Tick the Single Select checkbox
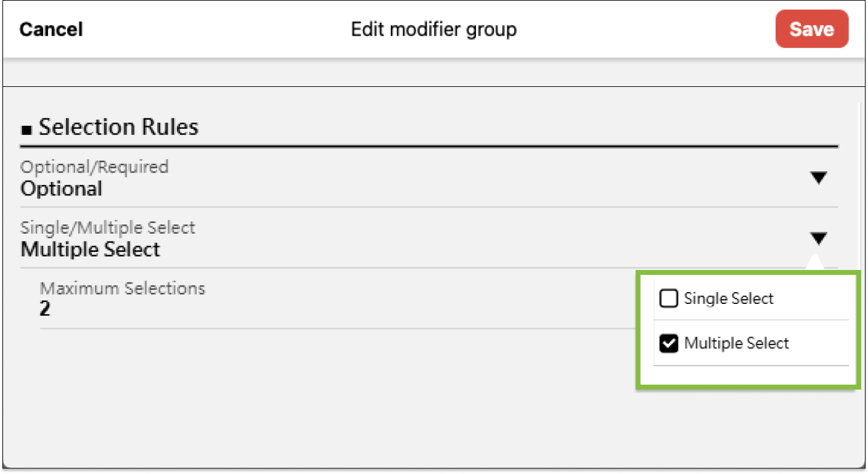Screen dimensions: 868x474 click(x=668, y=299)
